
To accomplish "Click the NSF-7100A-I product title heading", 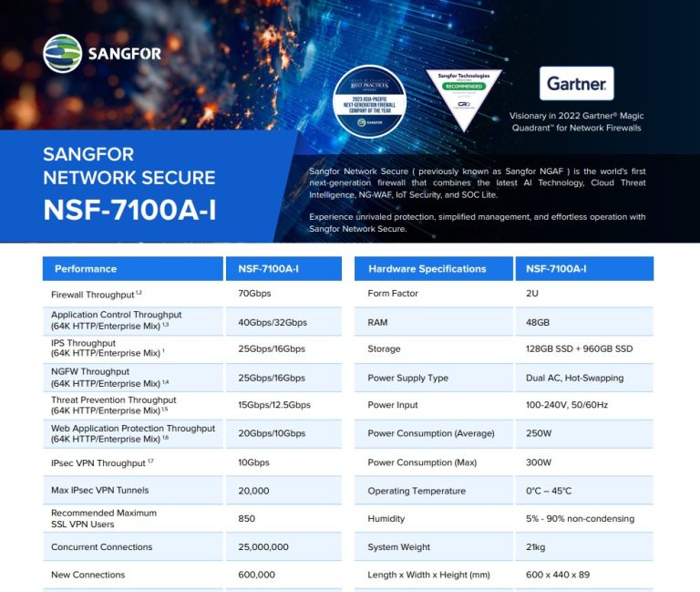I will coord(129,211).
